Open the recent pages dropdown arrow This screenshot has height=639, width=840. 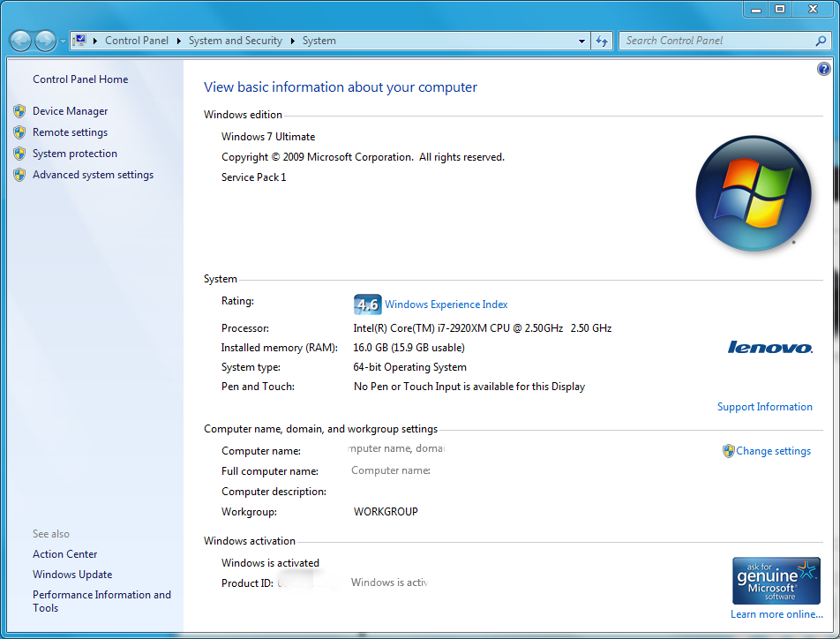click(x=63, y=41)
